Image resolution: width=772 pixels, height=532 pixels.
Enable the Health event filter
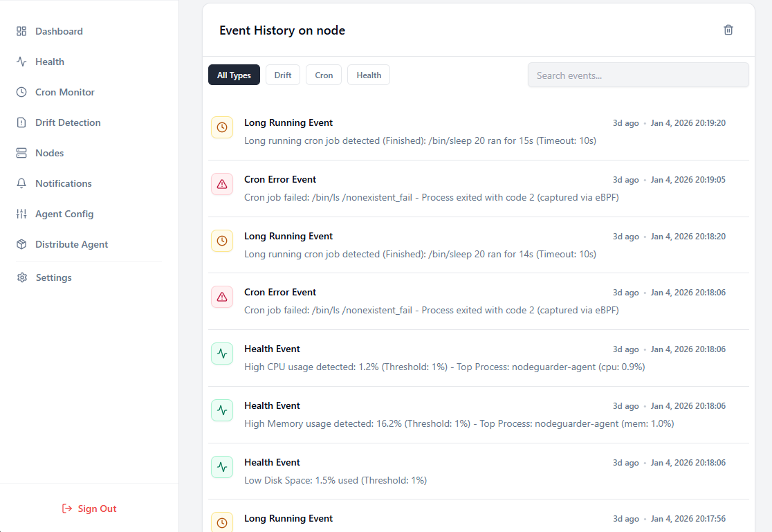point(368,75)
